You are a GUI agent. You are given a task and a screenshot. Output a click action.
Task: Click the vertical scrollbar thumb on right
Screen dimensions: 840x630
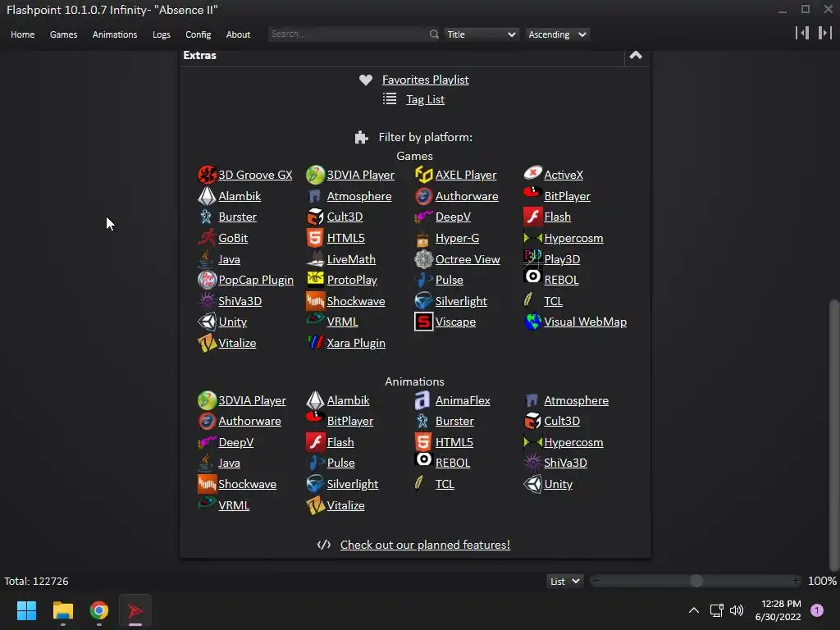[834, 434]
